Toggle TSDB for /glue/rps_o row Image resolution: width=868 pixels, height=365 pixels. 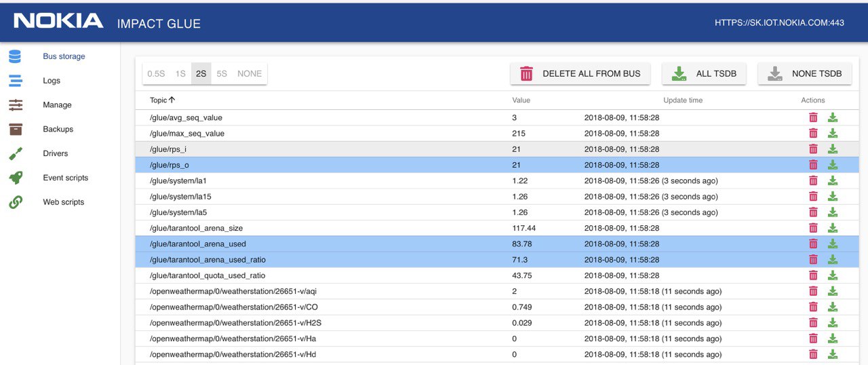pos(833,165)
